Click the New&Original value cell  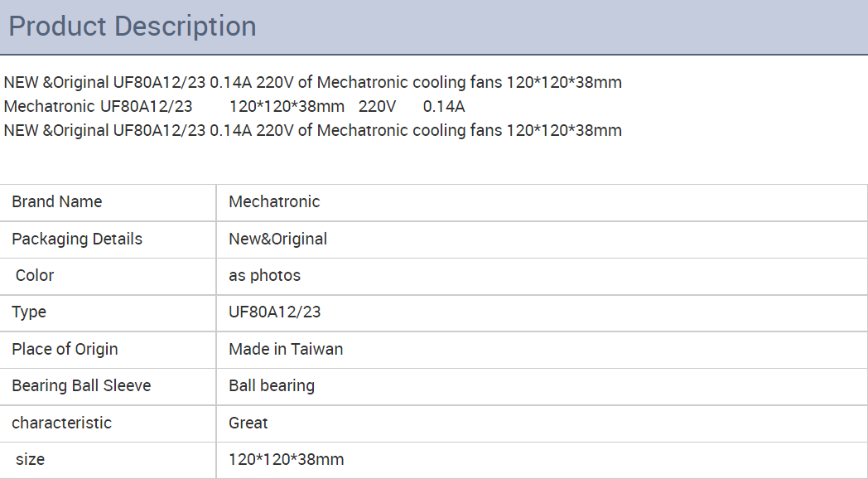point(277,239)
